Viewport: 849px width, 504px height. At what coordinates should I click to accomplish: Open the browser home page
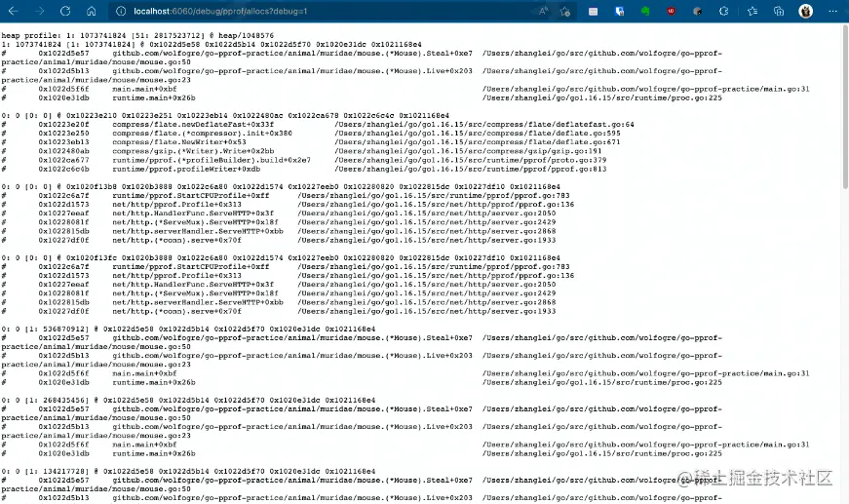click(x=91, y=11)
